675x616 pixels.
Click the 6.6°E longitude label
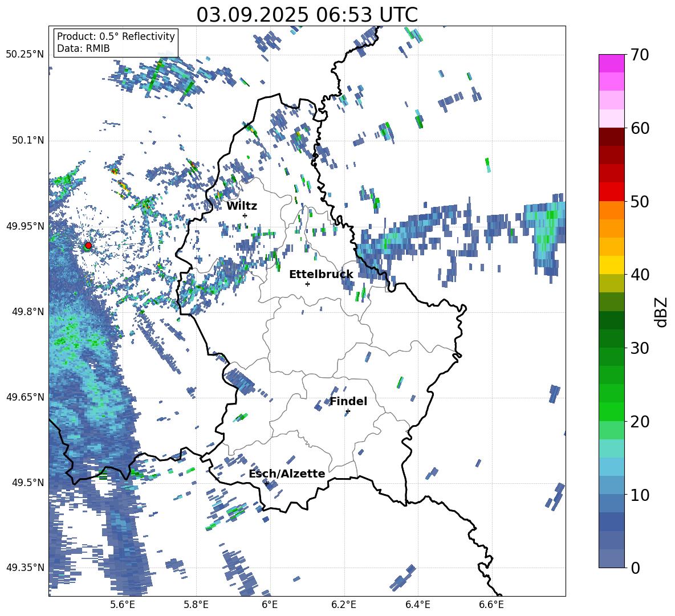[x=491, y=605]
